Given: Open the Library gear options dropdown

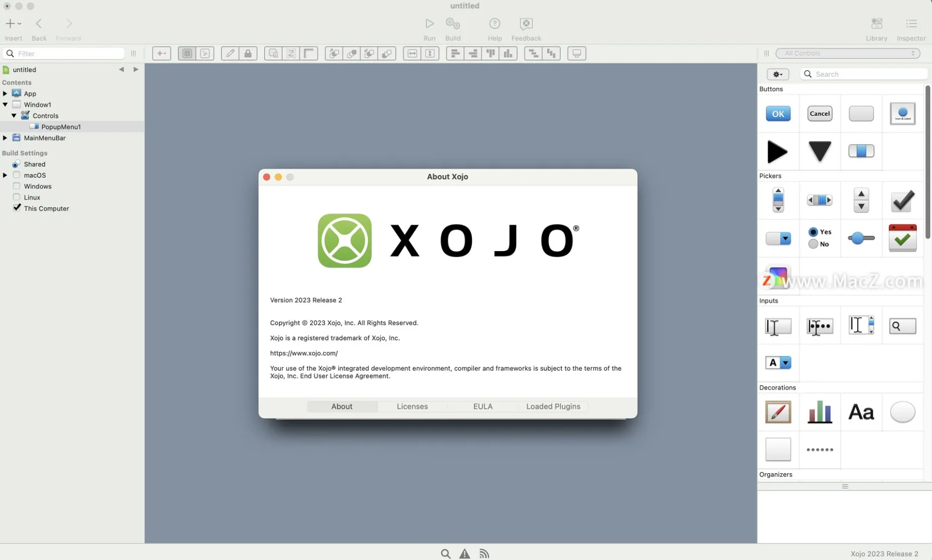Looking at the screenshot, I should pos(778,74).
